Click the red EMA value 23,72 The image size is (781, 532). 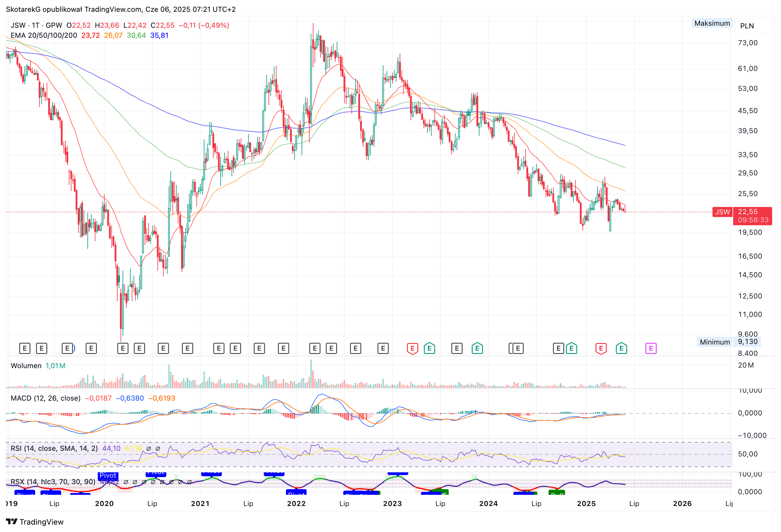tap(90, 35)
